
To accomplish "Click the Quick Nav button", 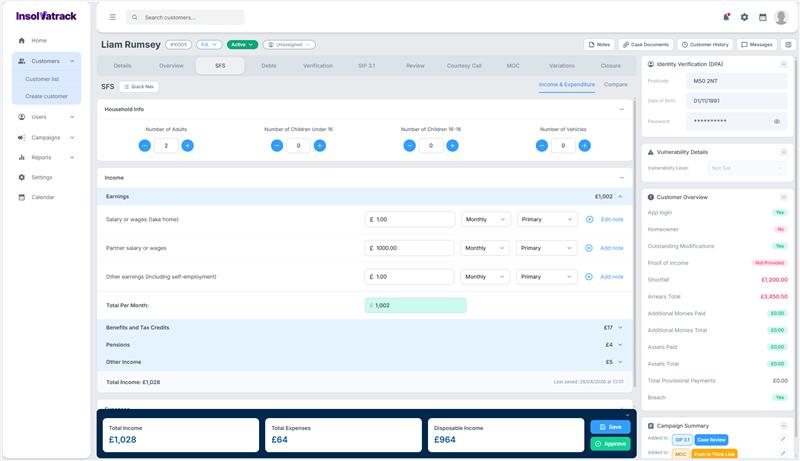I will click(x=139, y=87).
